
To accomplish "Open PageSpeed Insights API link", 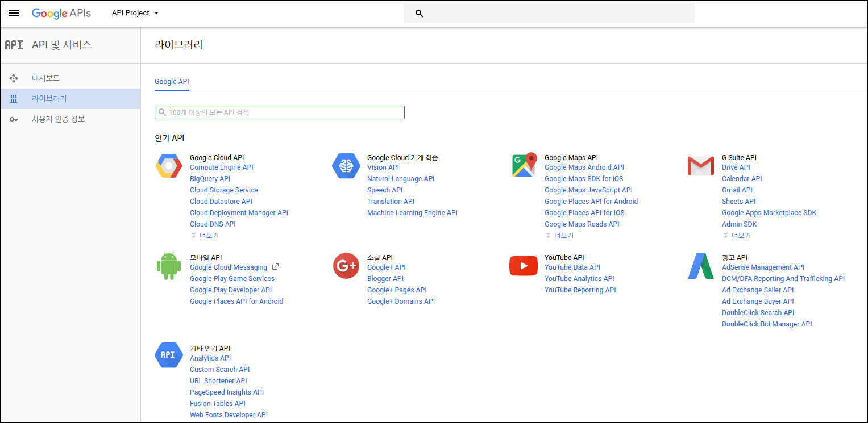I will (x=227, y=392).
